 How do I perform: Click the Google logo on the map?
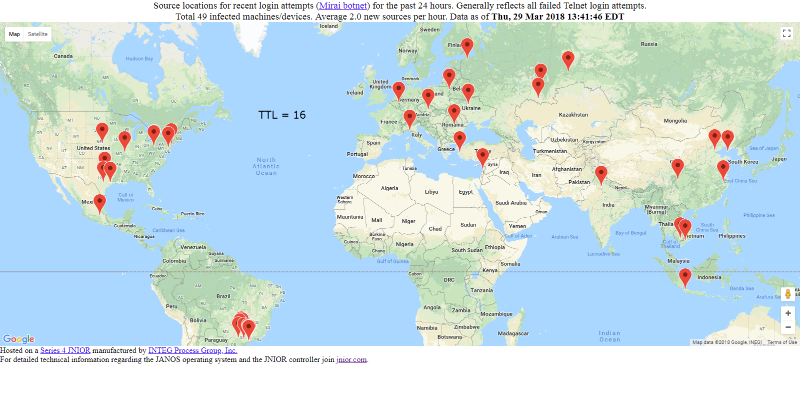pyautogui.click(x=18, y=339)
